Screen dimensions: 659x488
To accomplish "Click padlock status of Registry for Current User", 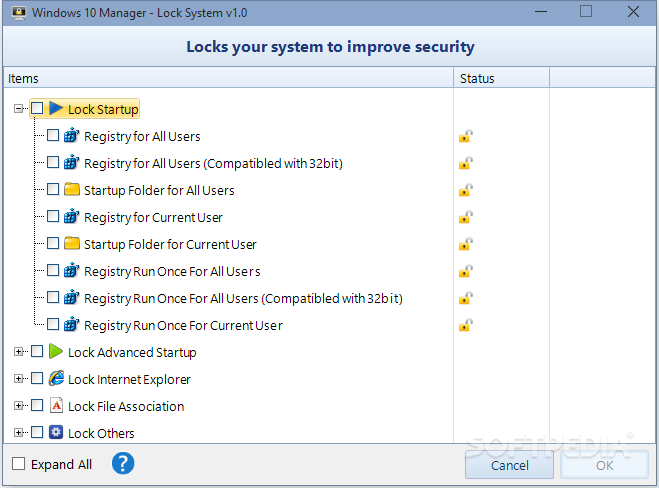I will coord(466,217).
